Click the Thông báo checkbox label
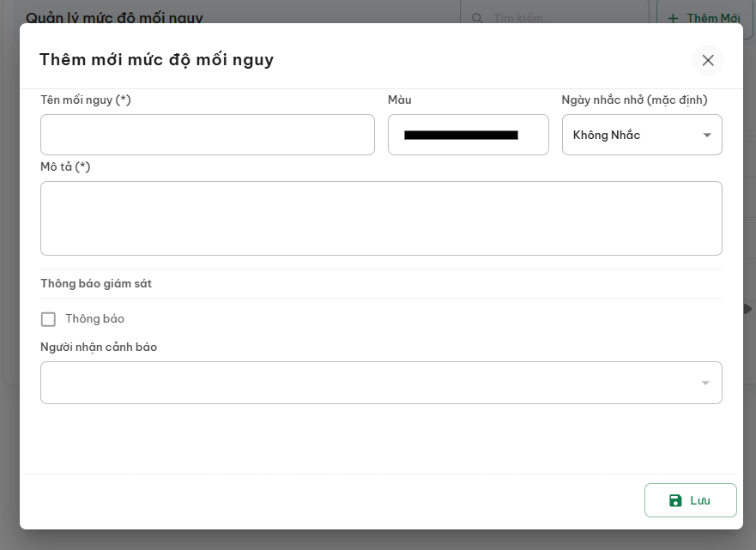The image size is (756, 550). [95, 318]
